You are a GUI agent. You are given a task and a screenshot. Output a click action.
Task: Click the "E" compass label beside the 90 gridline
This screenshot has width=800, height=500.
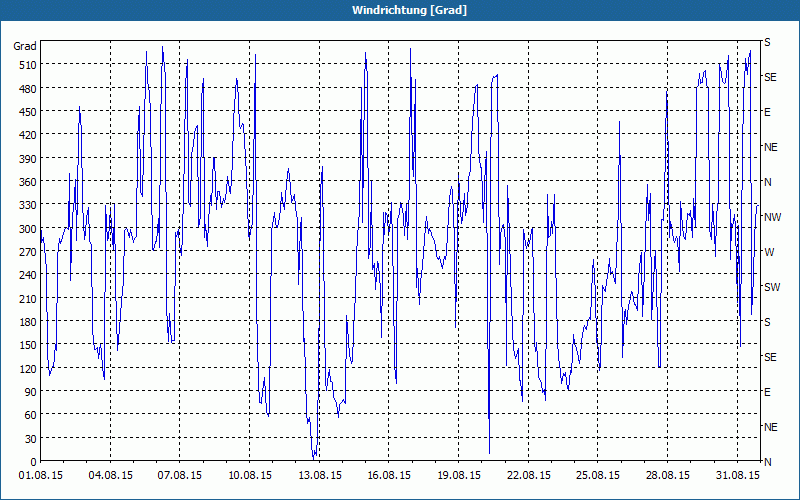click(x=767, y=392)
